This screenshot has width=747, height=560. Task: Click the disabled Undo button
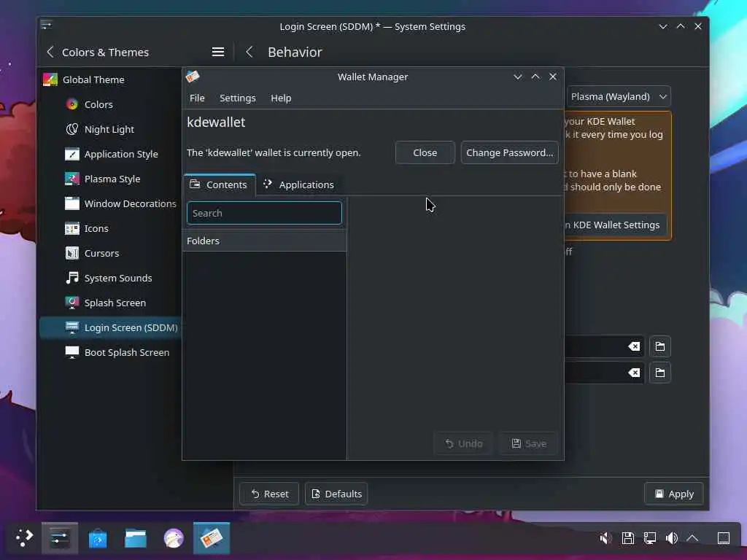(x=463, y=444)
